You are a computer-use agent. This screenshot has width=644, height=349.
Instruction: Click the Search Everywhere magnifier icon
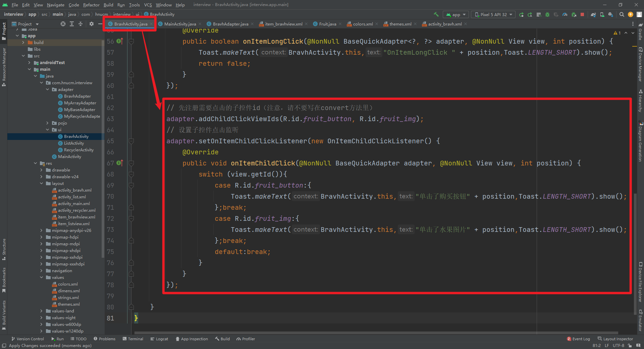coord(622,14)
